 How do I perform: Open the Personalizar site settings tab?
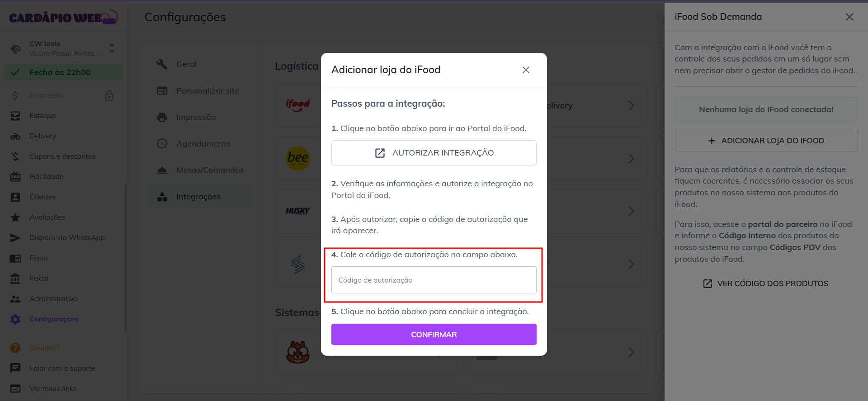pyautogui.click(x=207, y=91)
